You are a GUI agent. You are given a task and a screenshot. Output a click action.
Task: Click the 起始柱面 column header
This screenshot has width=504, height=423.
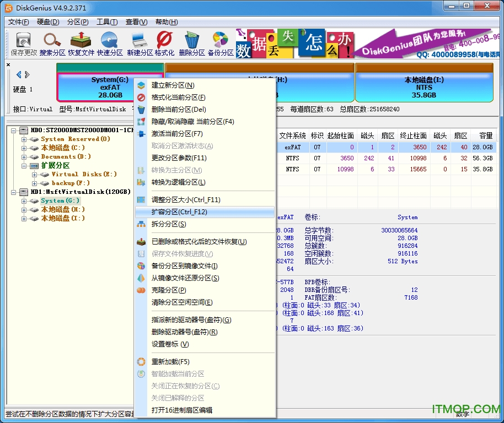tap(341, 135)
